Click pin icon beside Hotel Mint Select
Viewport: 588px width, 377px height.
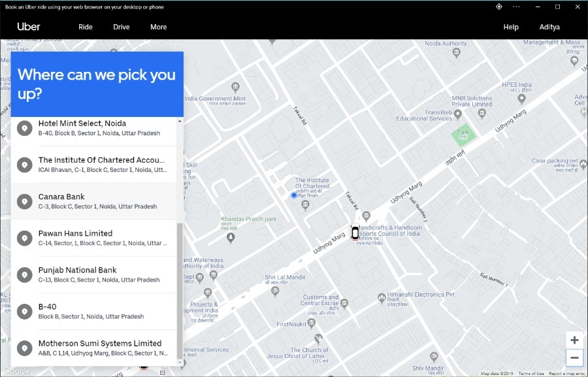pos(25,128)
